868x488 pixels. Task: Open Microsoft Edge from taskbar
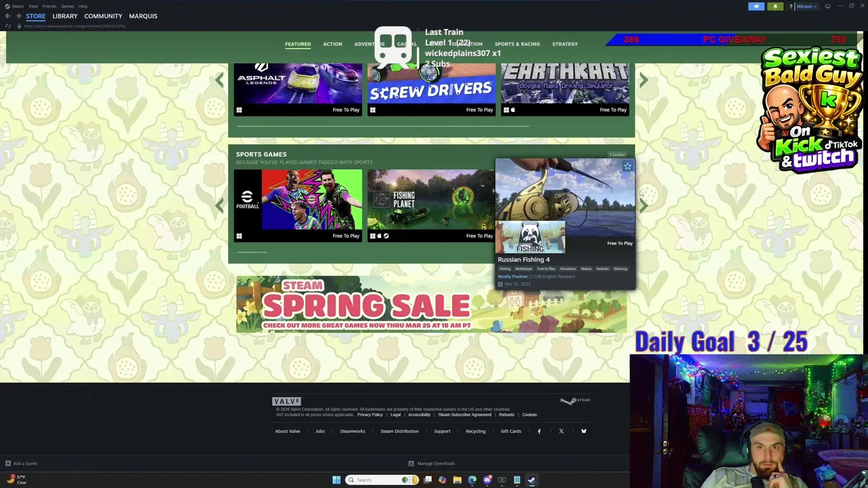coord(472,480)
